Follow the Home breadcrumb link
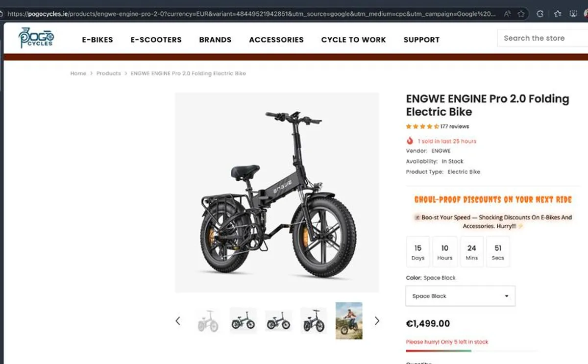Screen dimensions: 588x364 point(78,73)
